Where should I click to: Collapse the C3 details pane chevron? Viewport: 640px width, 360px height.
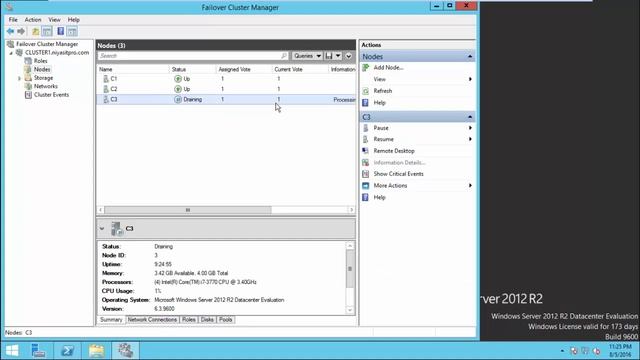click(x=102, y=229)
